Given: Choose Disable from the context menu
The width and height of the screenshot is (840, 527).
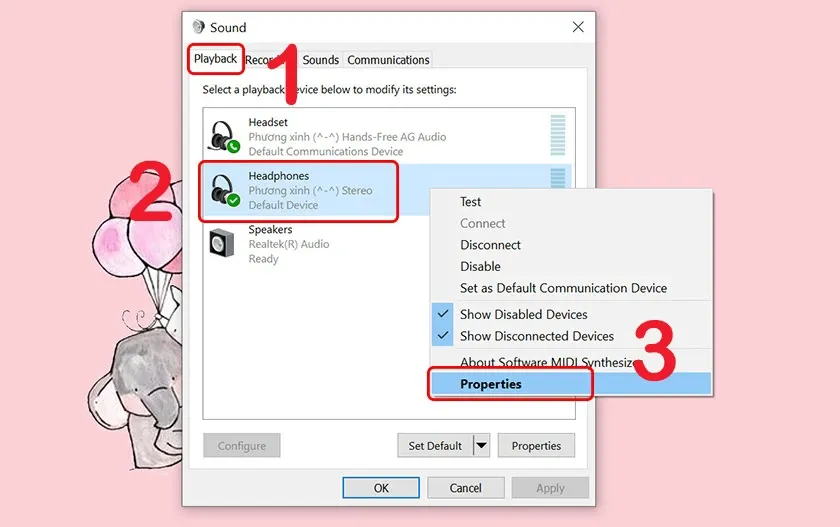Looking at the screenshot, I should click(572, 266).
